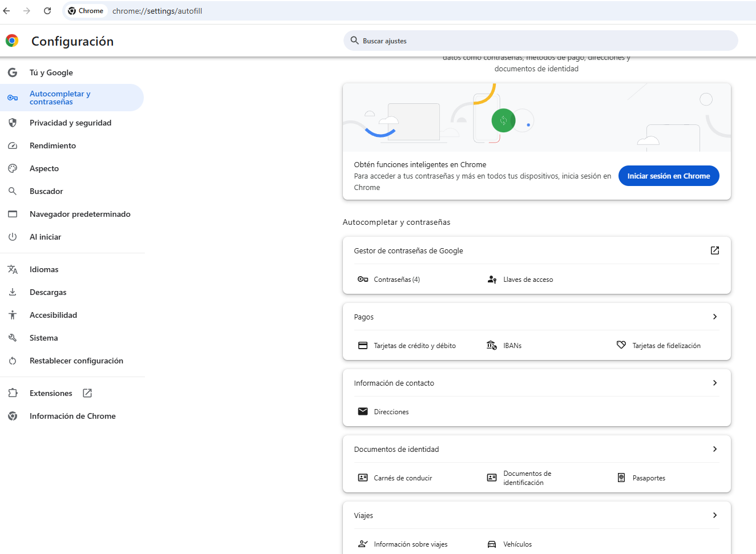The height and width of the screenshot is (554, 756).
Task: Click the key icon for Autocompletar y contraseñas
Action: tap(13, 98)
